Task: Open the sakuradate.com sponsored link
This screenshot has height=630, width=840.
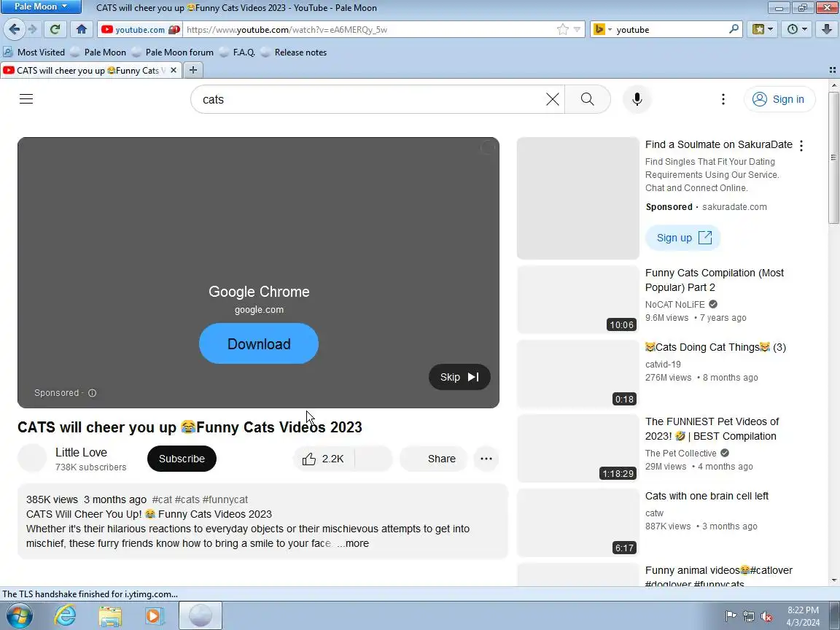Action: [734, 207]
